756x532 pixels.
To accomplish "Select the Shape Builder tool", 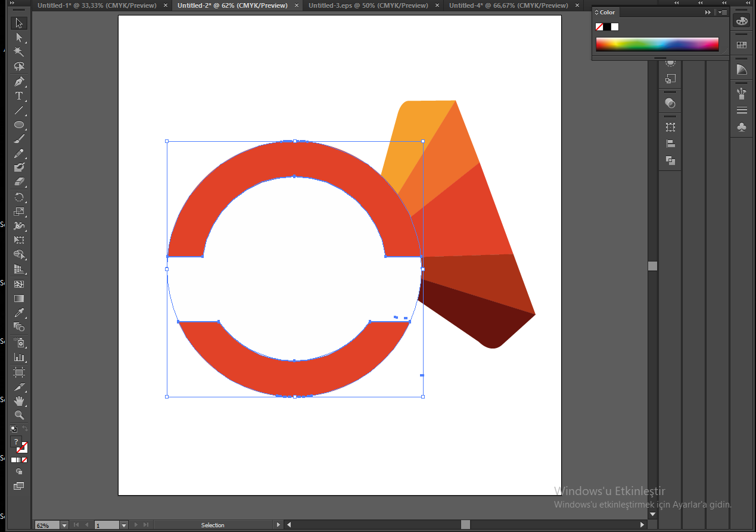I will (x=19, y=255).
